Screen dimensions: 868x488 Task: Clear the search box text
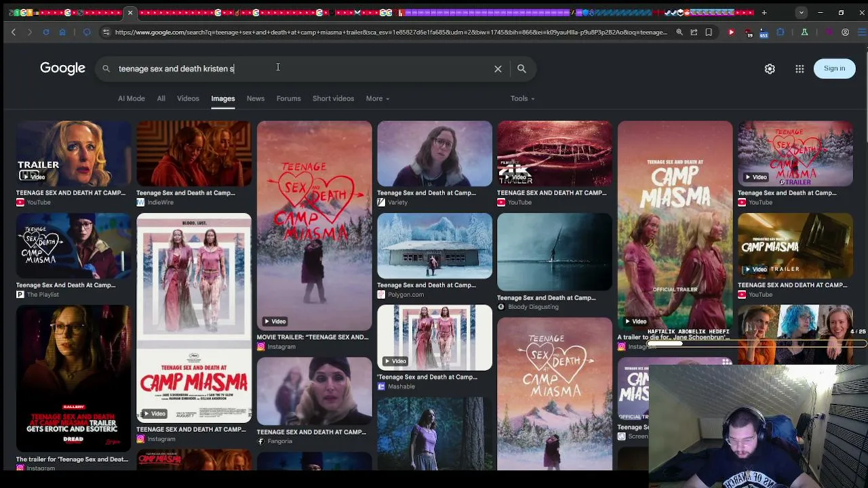point(498,68)
